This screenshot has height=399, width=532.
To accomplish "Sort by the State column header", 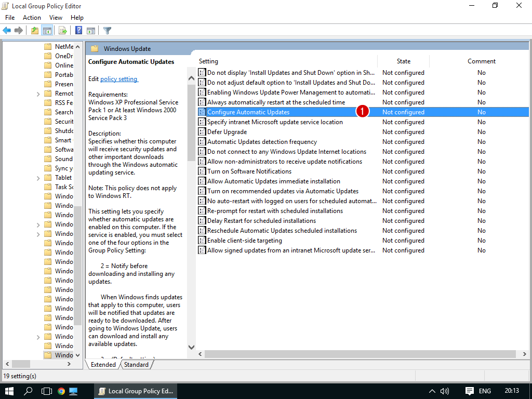I will (x=403, y=61).
